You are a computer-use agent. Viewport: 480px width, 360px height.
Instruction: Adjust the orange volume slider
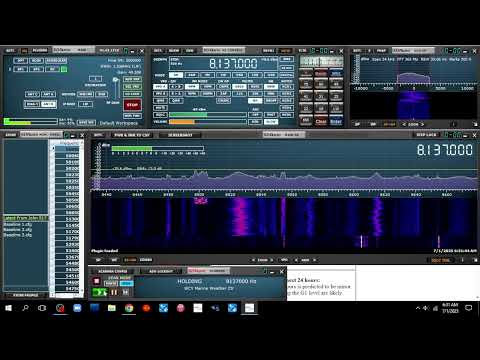208,122
